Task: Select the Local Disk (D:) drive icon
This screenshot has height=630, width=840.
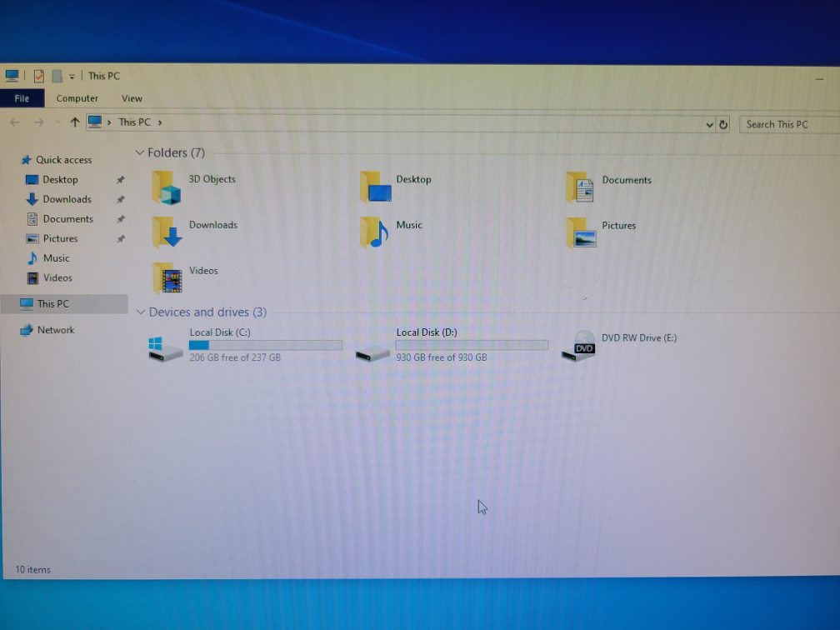Action: (x=372, y=353)
